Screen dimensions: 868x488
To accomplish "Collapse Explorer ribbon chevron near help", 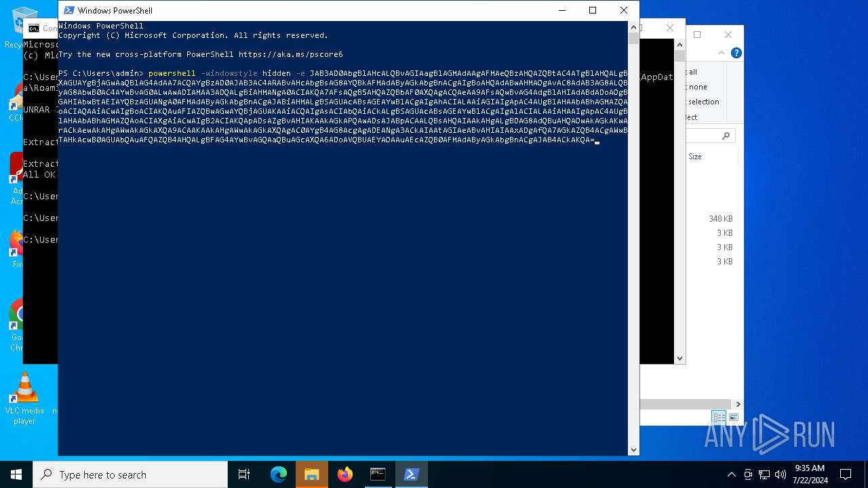I will [x=722, y=53].
